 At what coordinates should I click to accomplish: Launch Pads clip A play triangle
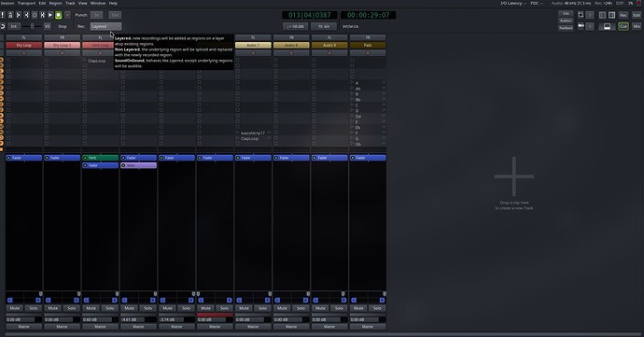click(352, 82)
